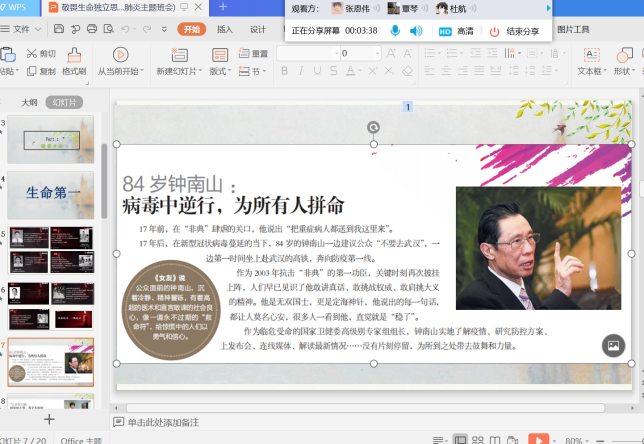Expand the 版式 layout dropdown
The height and width of the screenshot is (444, 644).
[x=221, y=71]
